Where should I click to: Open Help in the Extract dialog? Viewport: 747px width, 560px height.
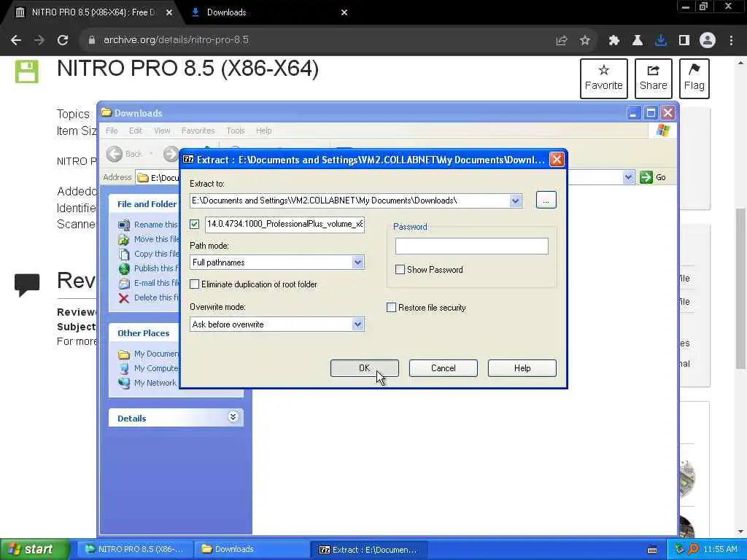(522, 368)
